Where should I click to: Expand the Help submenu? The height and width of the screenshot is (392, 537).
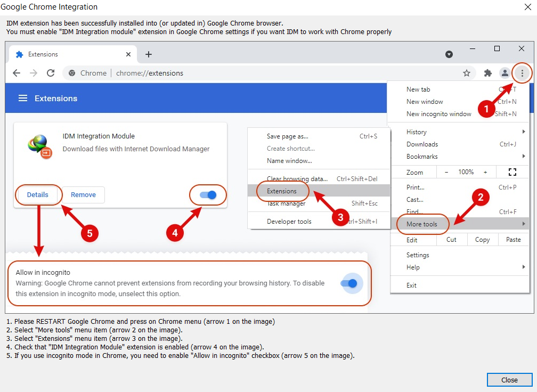[x=460, y=267]
